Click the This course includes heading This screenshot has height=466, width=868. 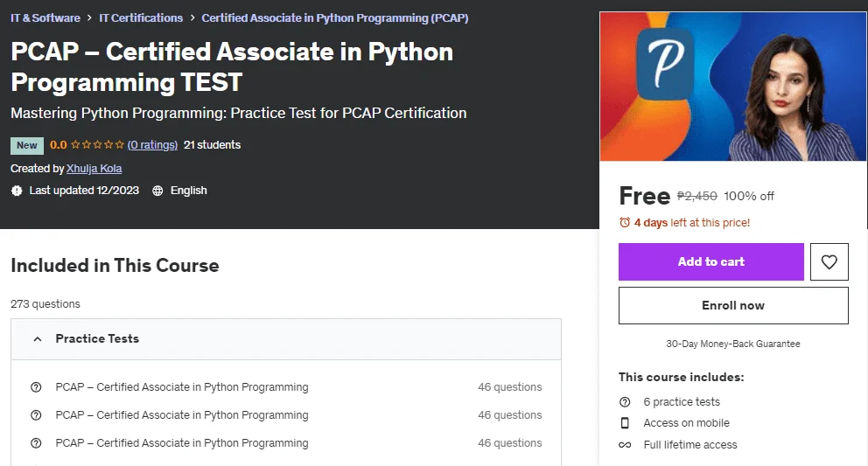(x=681, y=378)
